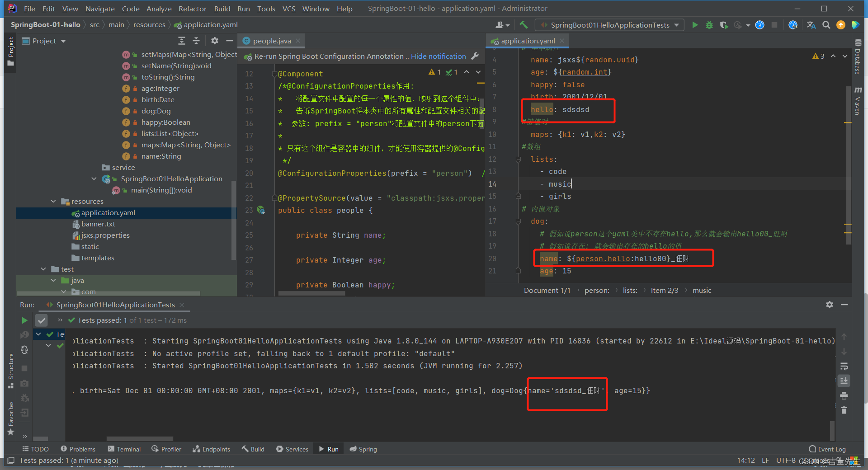
Task: Fold the lists block at line 12
Action: pyautogui.click(x=519, y=159)
